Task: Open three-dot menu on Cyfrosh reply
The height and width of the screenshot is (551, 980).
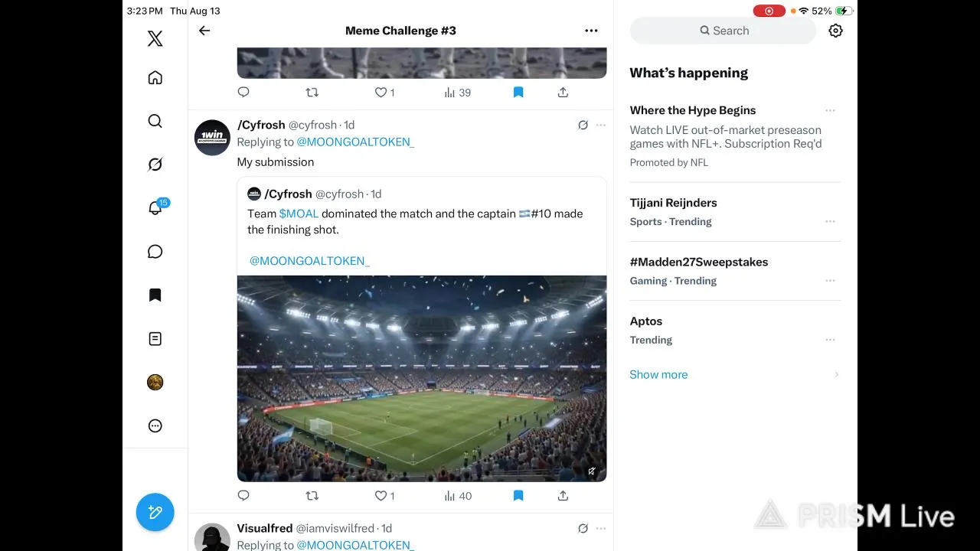Action: click(x=601, y=125)
